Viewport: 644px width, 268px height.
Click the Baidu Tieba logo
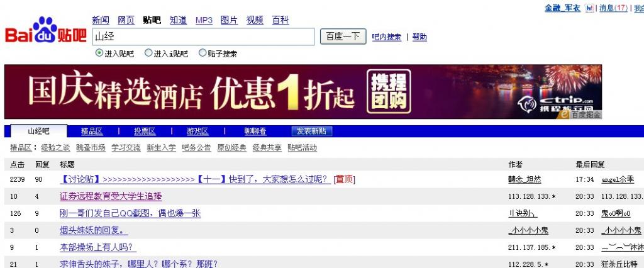pos(45,31)
